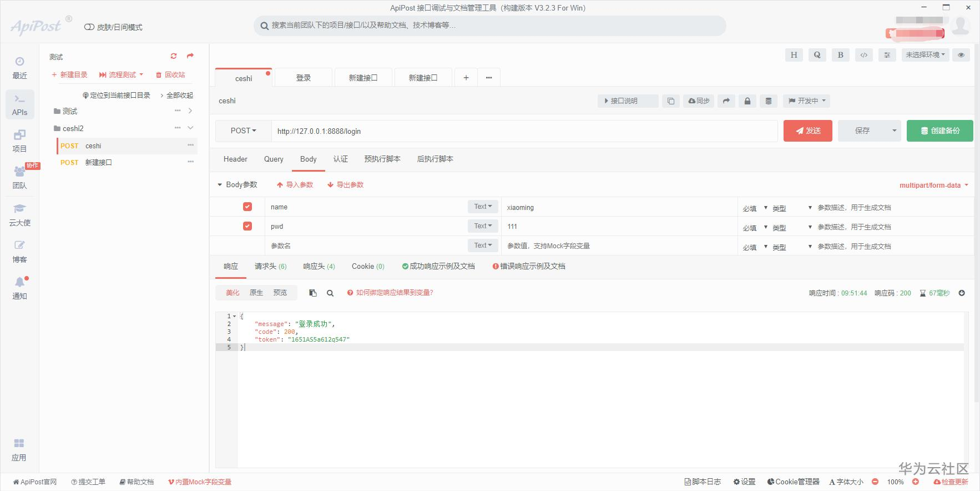Open the 未选择环境 environment dropdown
980x491 pixels.
[x=926, y=55]
